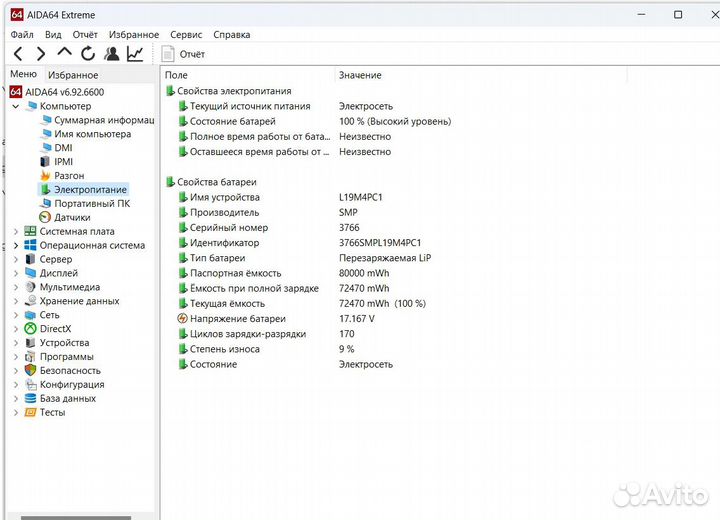Expand the Сеть node

(x=16, y=315)
